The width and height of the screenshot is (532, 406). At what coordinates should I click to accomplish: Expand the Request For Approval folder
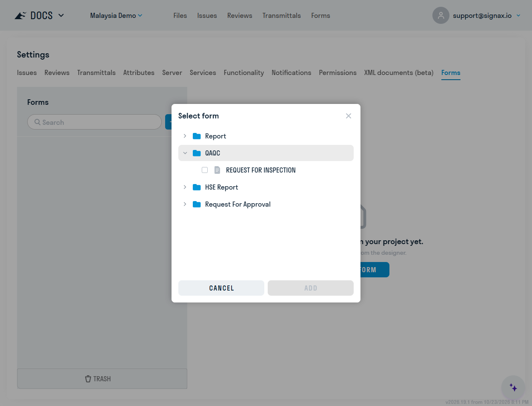pos(185,204)
